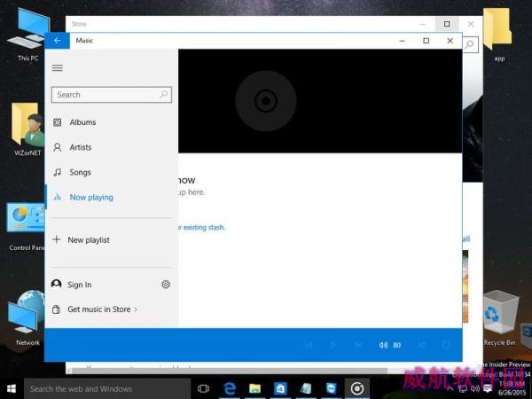Screen dimensions: 532x399
Task: Open settings via the gear icon
Action: click(166, 285)
